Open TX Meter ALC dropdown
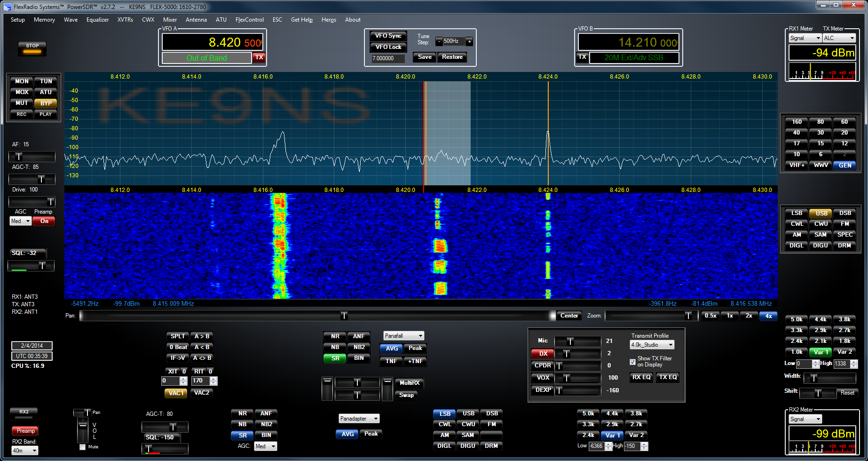The width and height of the screenshot is (868, 461). 839,38
